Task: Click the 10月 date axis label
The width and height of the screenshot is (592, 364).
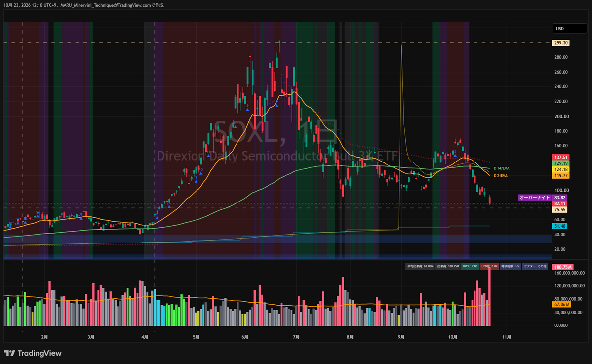Action: [x=453, y=337]
